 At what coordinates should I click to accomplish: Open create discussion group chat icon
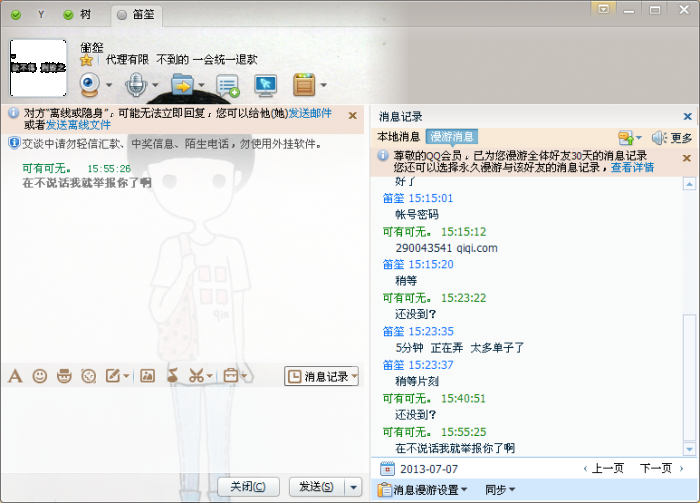click(x=228, y=85)
